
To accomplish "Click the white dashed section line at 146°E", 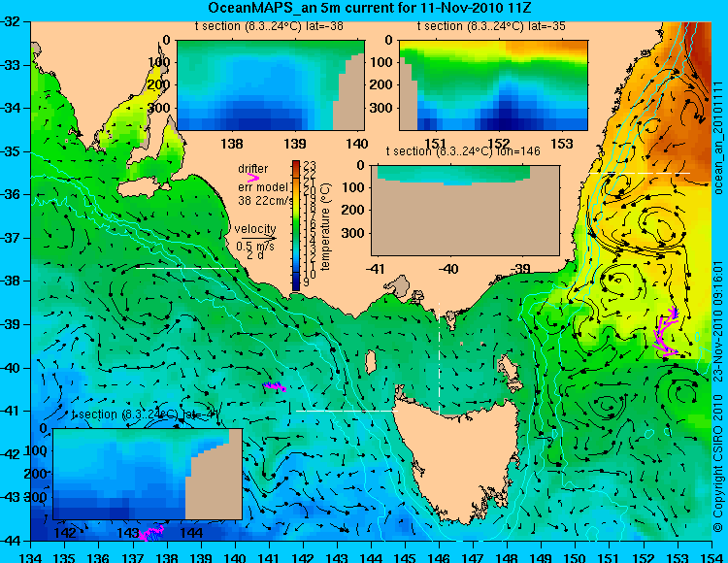I will click(439, 358).
